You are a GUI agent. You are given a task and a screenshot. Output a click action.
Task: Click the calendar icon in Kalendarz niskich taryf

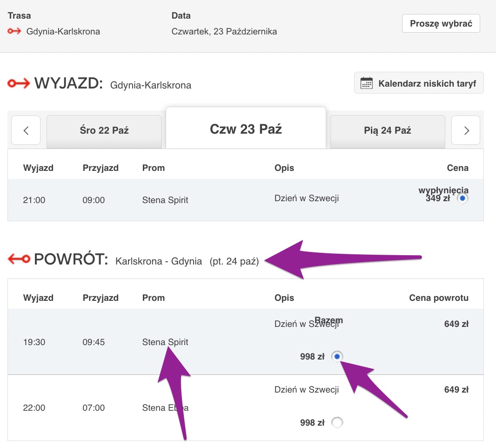coord(367,84)
